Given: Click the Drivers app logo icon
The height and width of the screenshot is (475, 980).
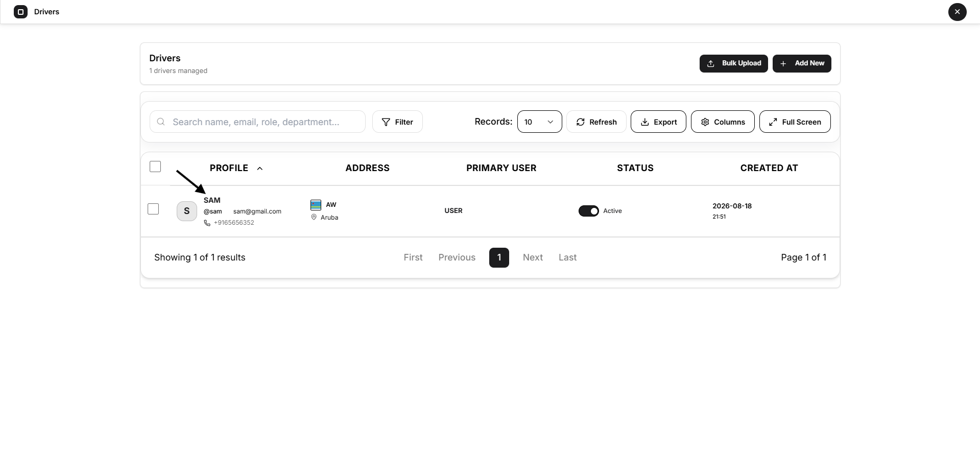Looking at the screenshot, I should (20, 12).
